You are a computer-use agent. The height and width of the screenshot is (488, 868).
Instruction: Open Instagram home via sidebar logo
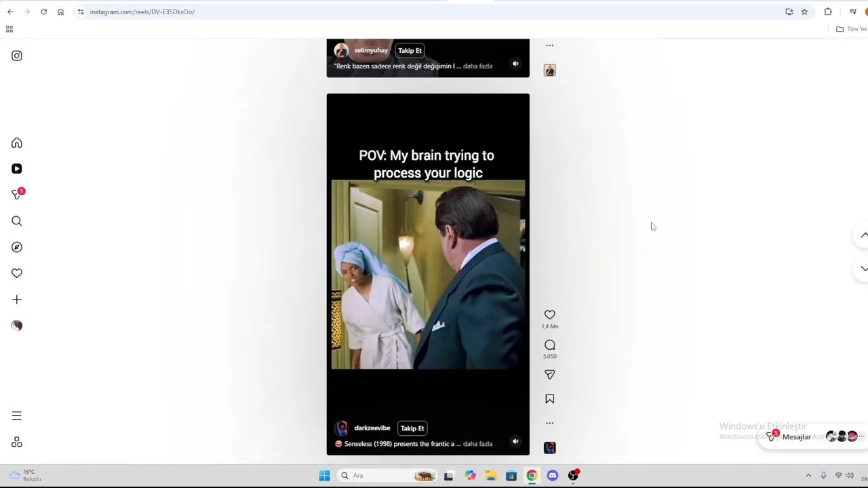pos(17,56)
